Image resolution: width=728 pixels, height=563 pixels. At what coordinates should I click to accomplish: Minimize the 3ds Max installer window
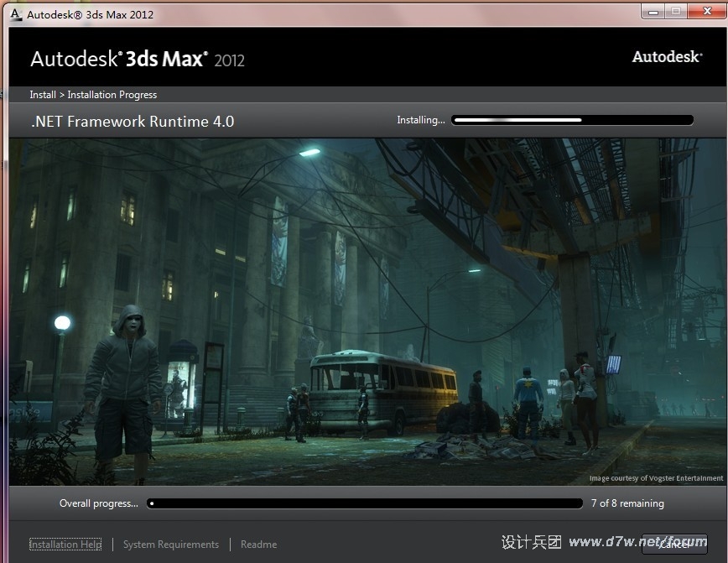(653, 12)
